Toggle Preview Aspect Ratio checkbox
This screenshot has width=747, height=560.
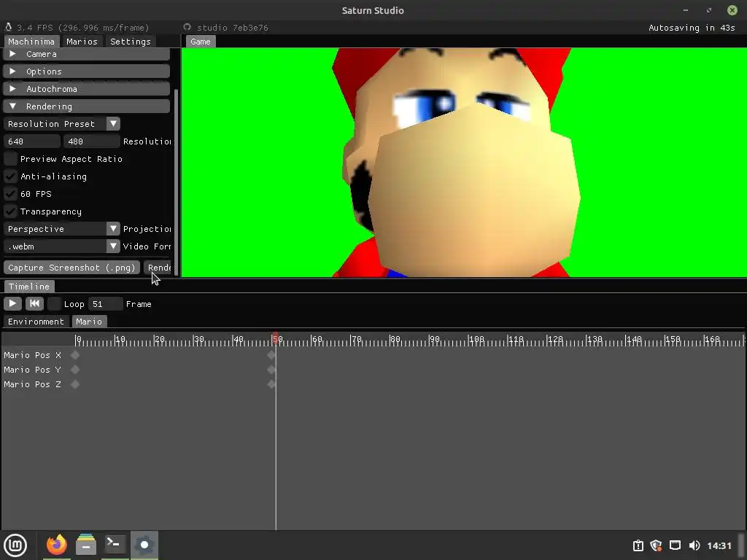click(10, 158)
